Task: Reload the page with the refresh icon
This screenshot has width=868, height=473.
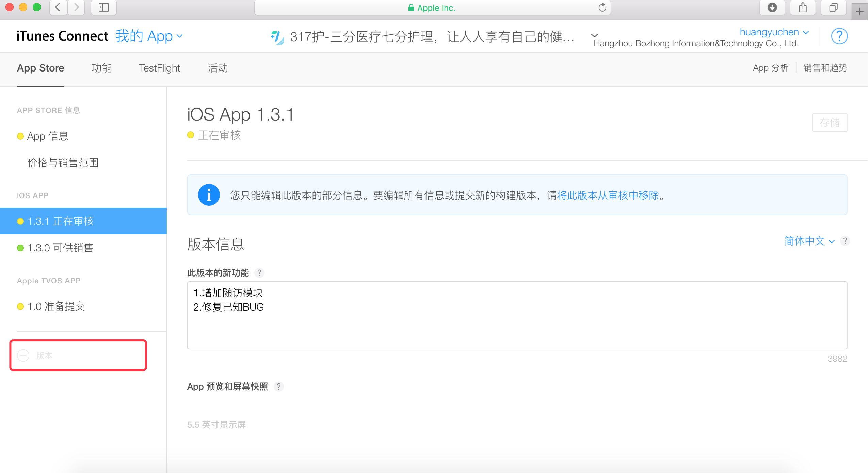Action: (x=602, y=7)
